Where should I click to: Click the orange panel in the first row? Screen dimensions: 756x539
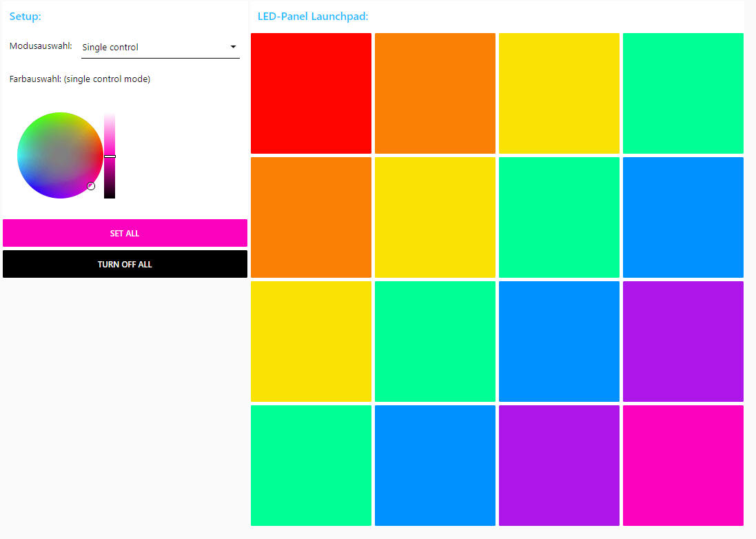tap(435, 93)
